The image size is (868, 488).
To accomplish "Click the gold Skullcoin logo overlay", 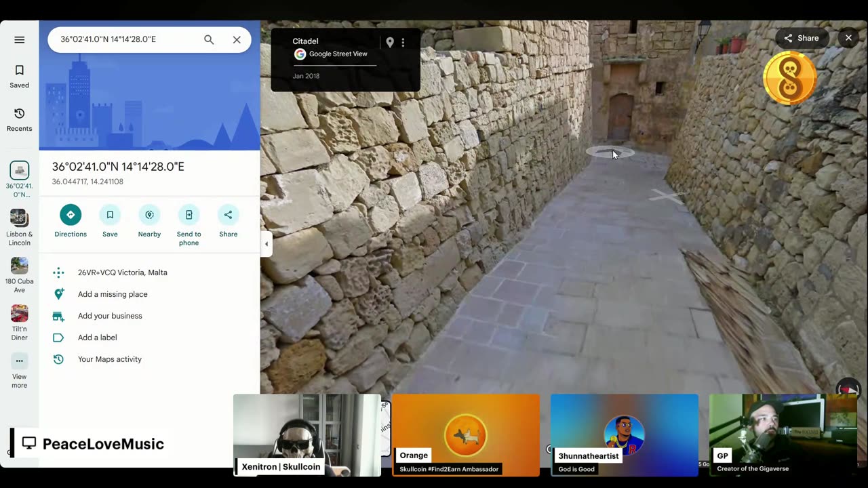I will (x=790, y=79).
